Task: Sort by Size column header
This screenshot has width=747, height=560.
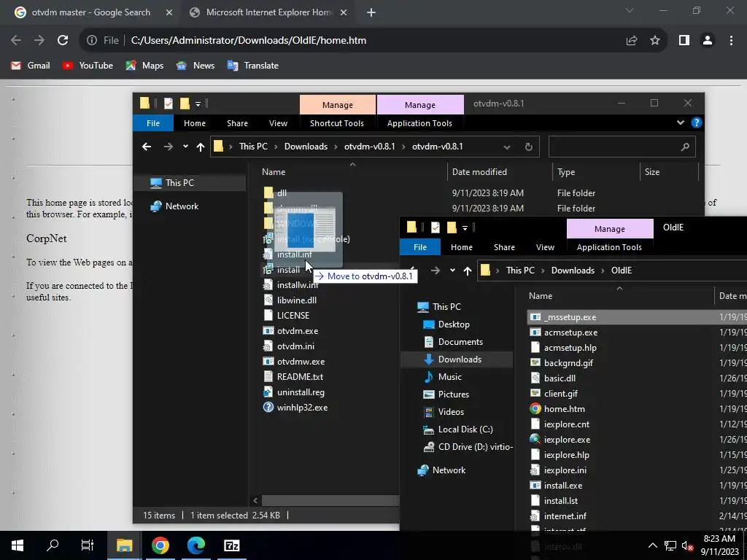Action: tap(652, 172)
